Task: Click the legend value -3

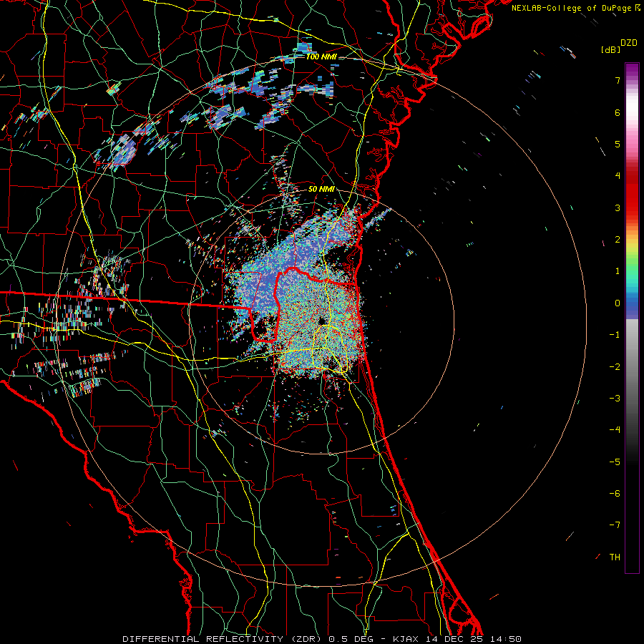Action: coord(615,398)
